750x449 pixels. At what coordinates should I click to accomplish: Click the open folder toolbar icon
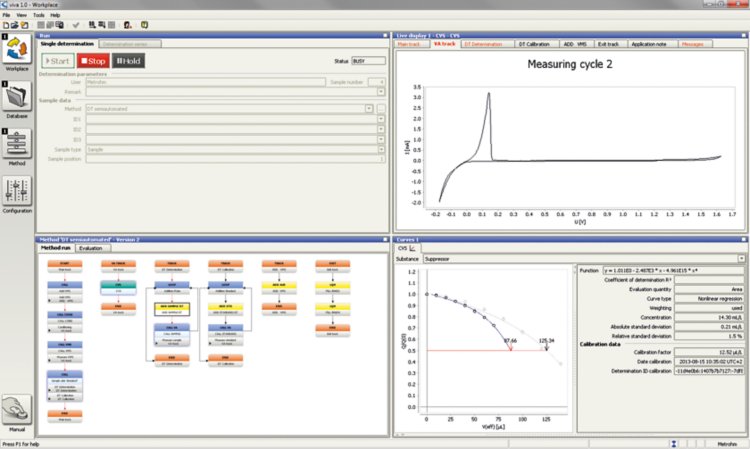click(15, 24)
